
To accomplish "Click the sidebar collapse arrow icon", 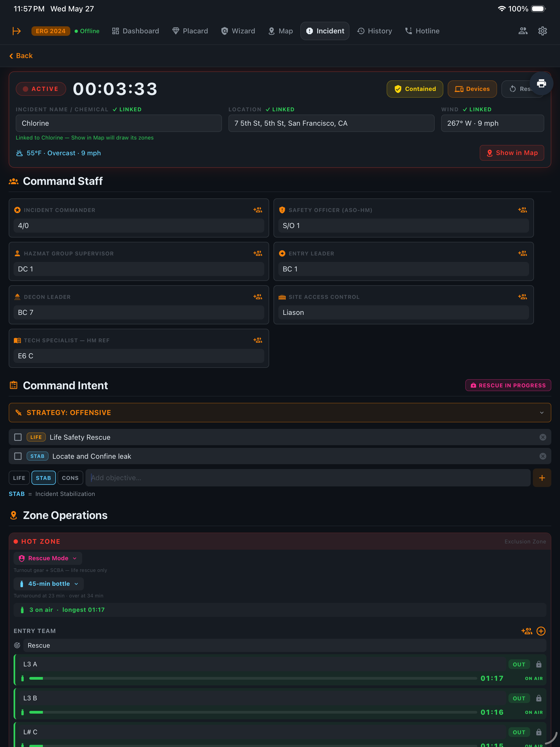I will (17, 31).
